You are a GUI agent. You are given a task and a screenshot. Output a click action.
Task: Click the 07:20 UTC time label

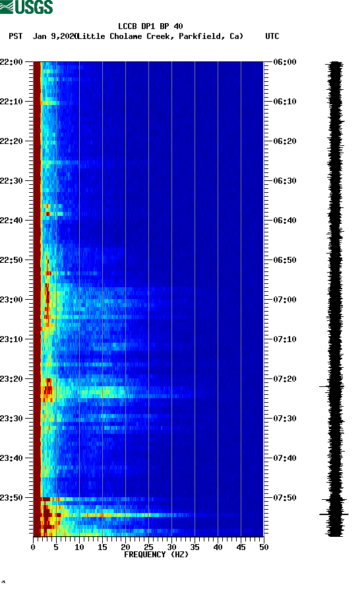(285, 379)
